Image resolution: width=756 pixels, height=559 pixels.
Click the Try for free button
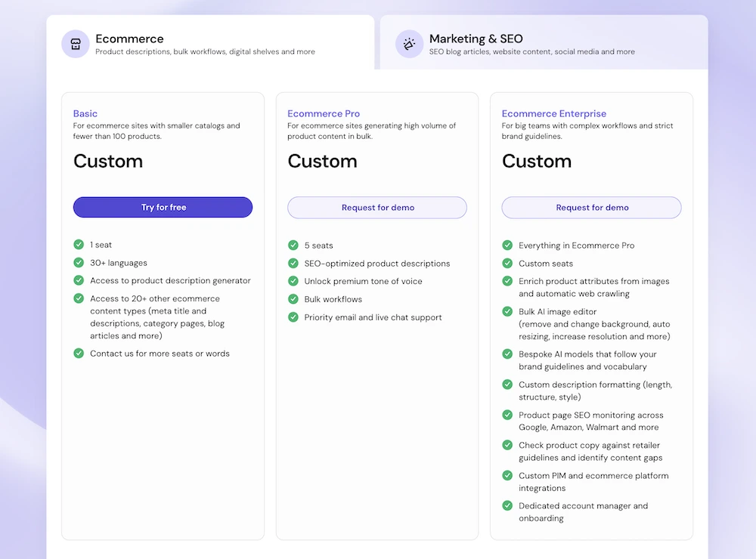(163, 207)
